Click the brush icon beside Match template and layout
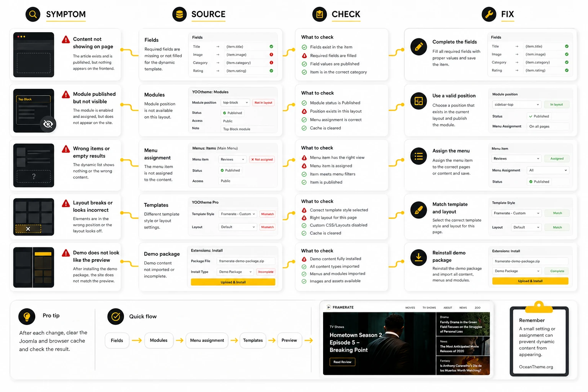The width and height of the screenshot is (588, 392). [418, 210]
